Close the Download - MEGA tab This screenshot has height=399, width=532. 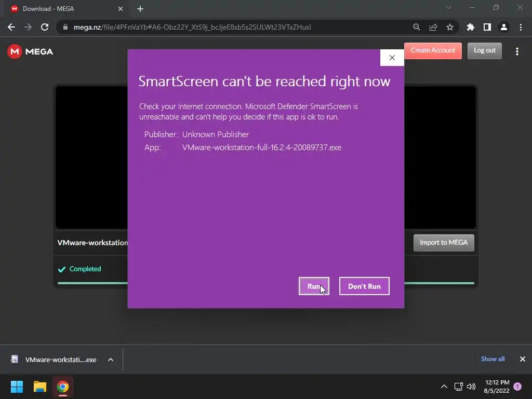tap(121, 9)
